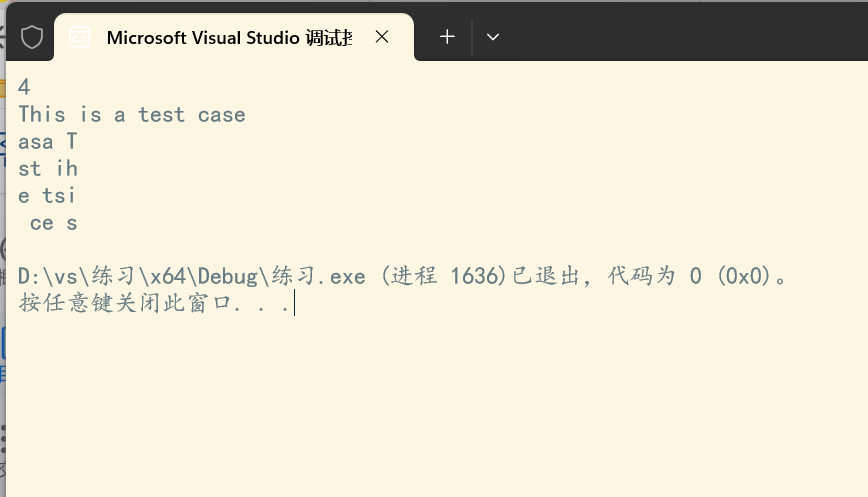Click the word "test" in the input line
The height and width of the screenshot is (497, 868).
[x=161, y=114]
